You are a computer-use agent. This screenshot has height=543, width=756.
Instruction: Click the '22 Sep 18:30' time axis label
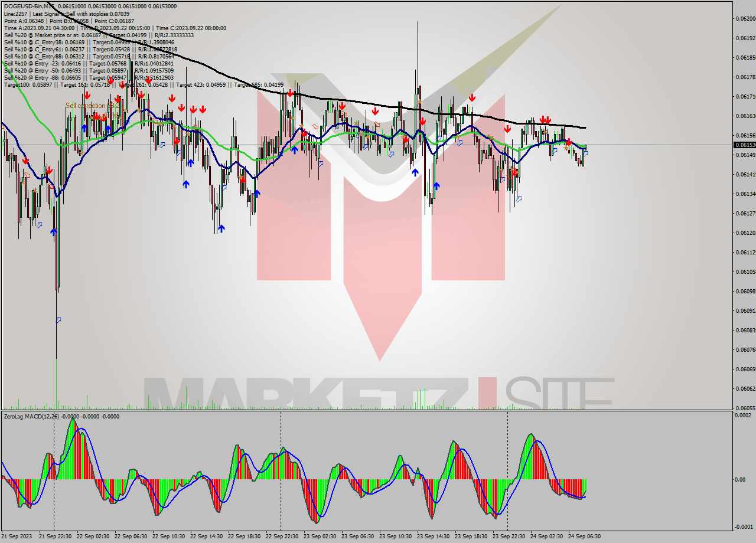(244, 536)
